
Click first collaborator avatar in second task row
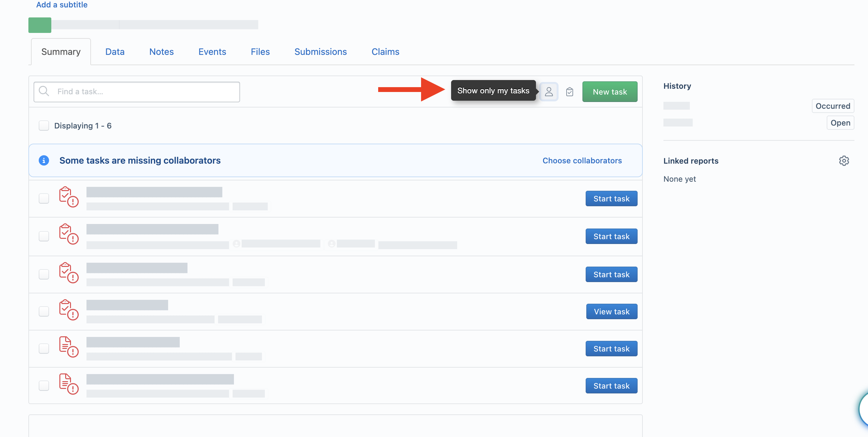236,244
